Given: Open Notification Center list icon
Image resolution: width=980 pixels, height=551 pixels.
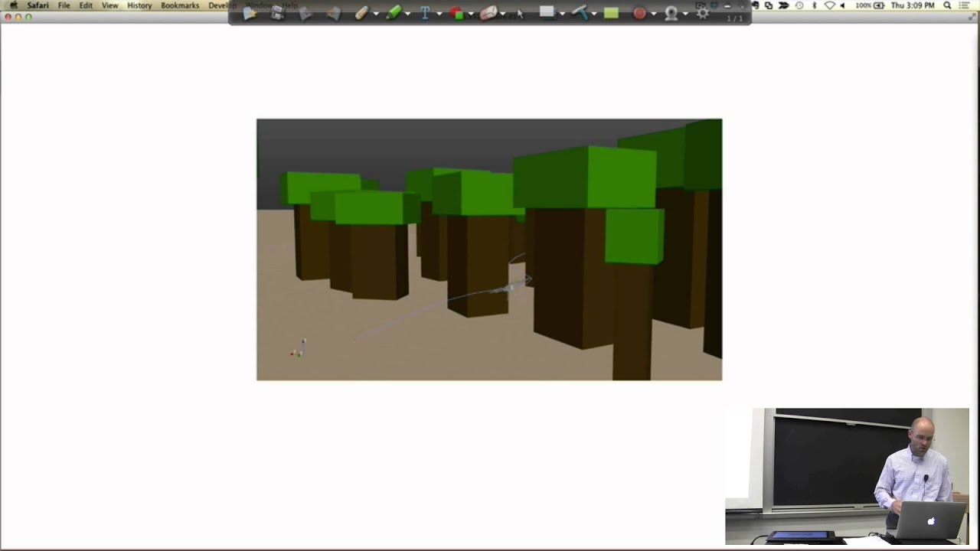Looking at the screenshot, I should (x=965, y=5).
